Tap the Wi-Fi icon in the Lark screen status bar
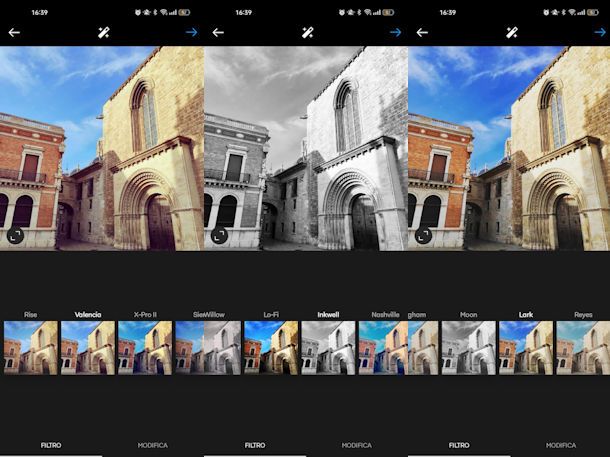The height and width of the screenshot is (457, 610). pos(571,12)
